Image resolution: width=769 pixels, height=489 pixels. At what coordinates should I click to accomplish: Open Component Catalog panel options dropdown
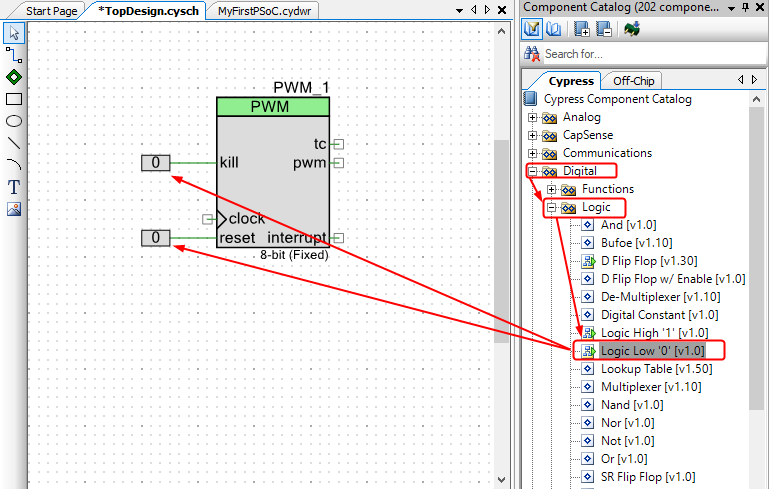731,7
